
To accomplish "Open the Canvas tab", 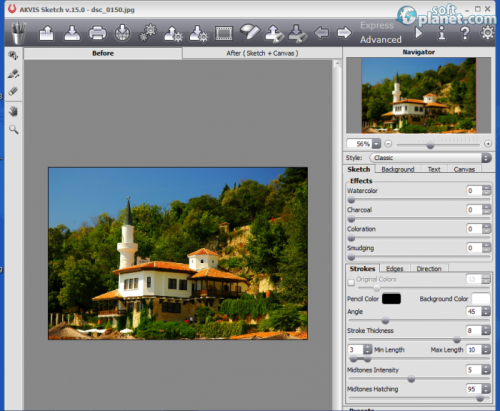I will (x=464, y=169).
